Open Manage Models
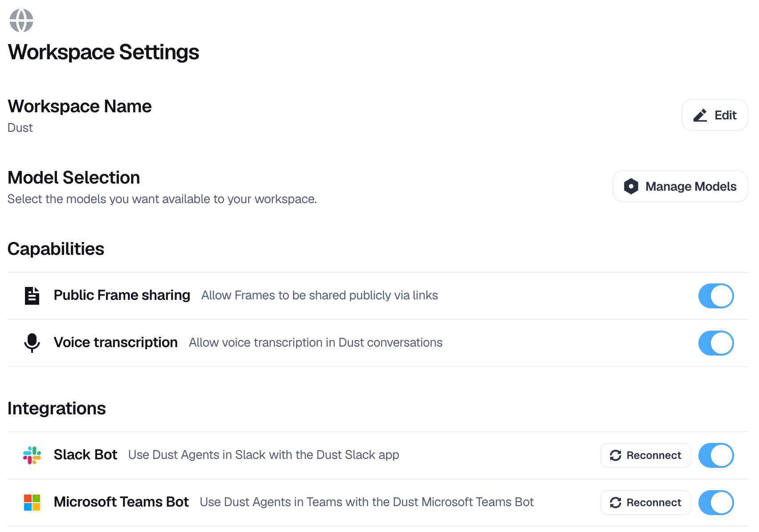Image resolution: width=759 pixels, height=532 pixels. coord(680,186)
